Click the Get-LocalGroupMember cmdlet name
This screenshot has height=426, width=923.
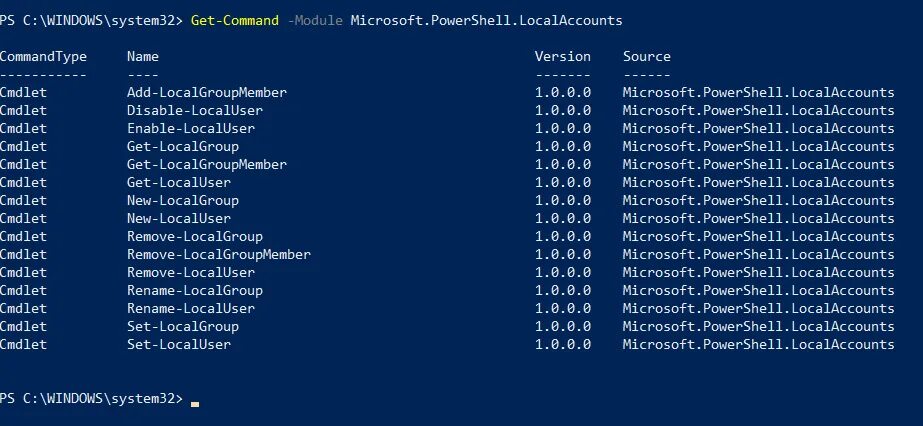pos(207,164)
